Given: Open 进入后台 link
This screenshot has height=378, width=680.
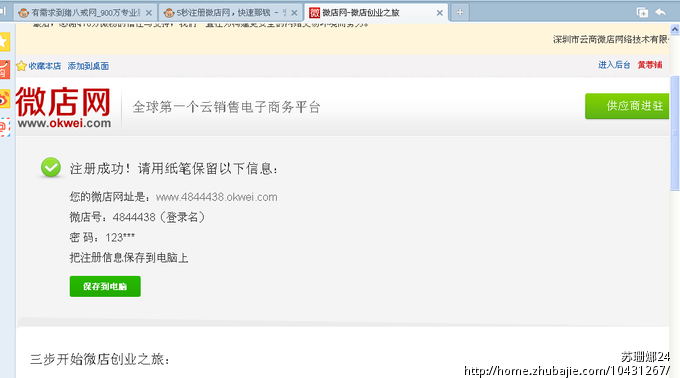Looking at the screenshot, I should click(x=614, y=65).
